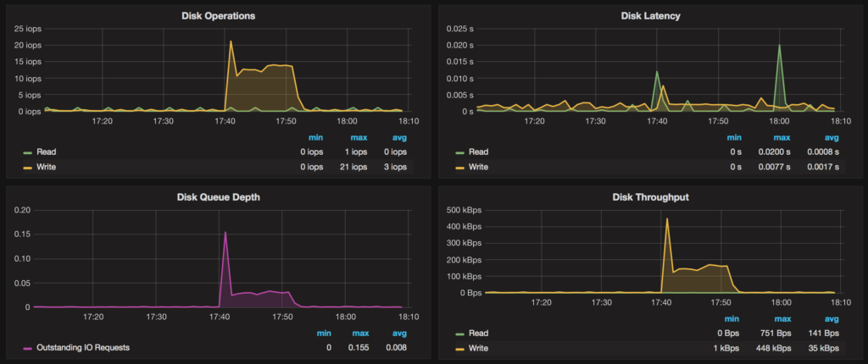Toggle the Read series in Disk Operations legend

(47, 152)
